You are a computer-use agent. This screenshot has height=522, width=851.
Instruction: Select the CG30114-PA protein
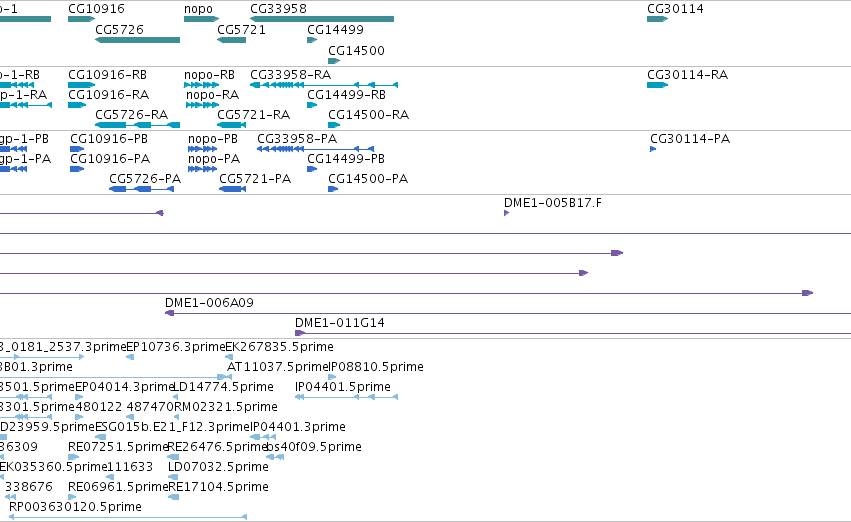(x=653, y=149)
